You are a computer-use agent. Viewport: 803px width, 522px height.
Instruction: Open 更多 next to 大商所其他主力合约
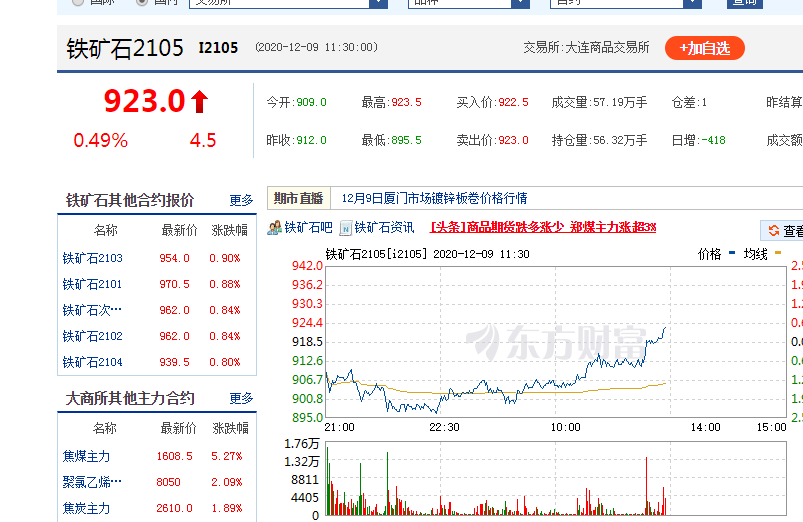tap(241, 398)
